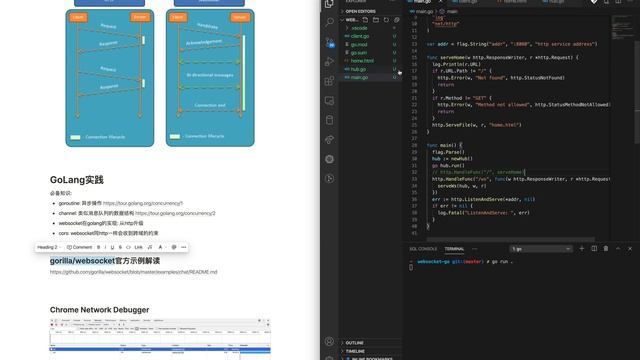Viewport: 640px width, 360px height.
Task: Open Source Control view with badge
Action: (329, 42)
